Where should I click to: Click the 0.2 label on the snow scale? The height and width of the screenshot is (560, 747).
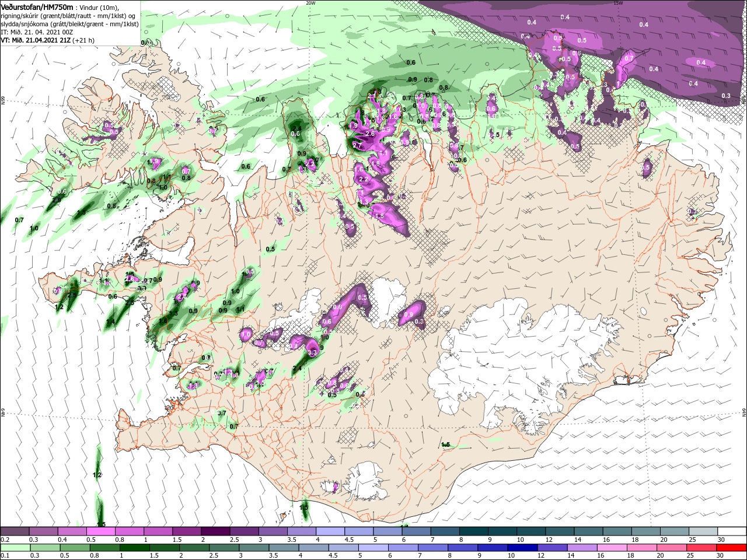4,540
